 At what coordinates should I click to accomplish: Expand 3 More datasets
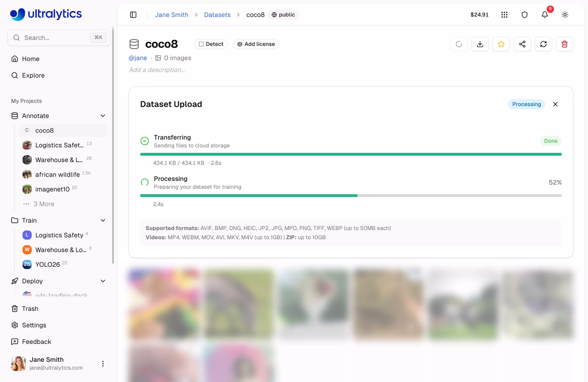click(x=44, y=204)
